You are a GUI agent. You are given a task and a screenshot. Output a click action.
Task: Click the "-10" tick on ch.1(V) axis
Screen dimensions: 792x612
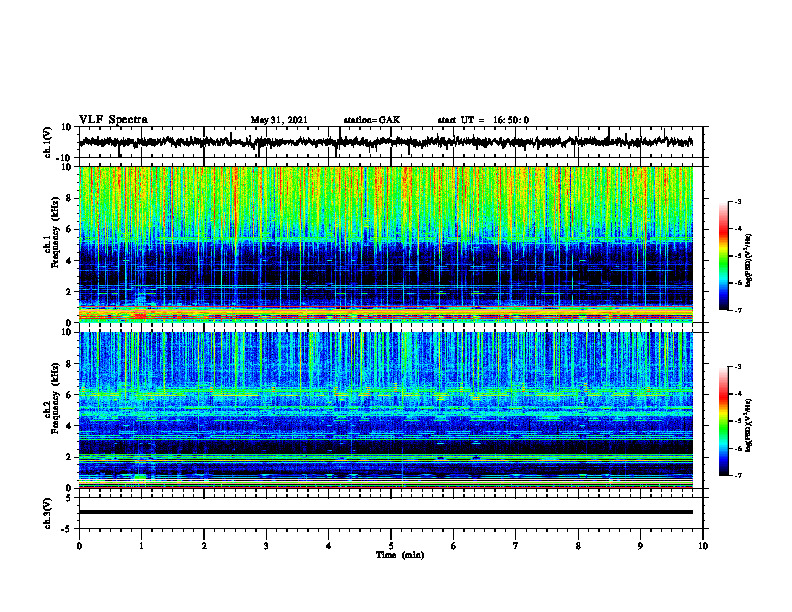pyautogui.click(x=65, y=158)
